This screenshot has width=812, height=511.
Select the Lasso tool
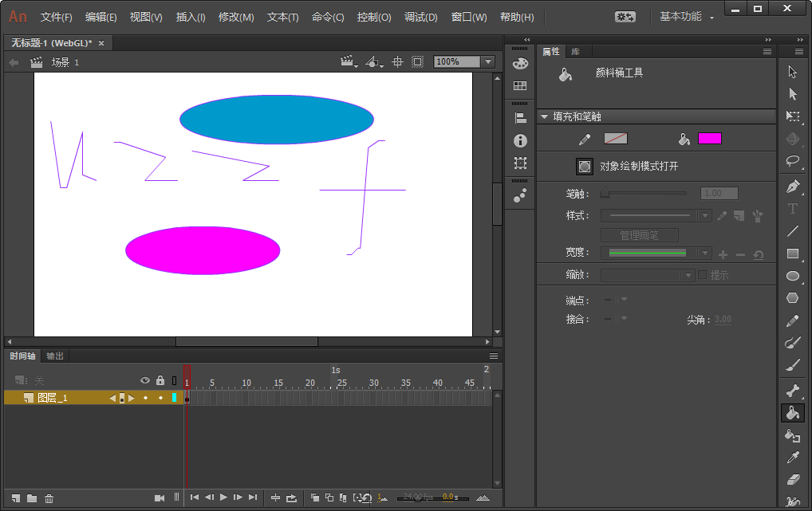coord(793,161)
